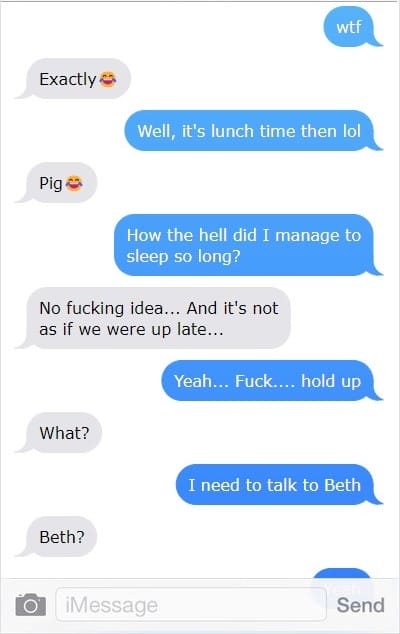Tap the Send button

coord(360,605)
